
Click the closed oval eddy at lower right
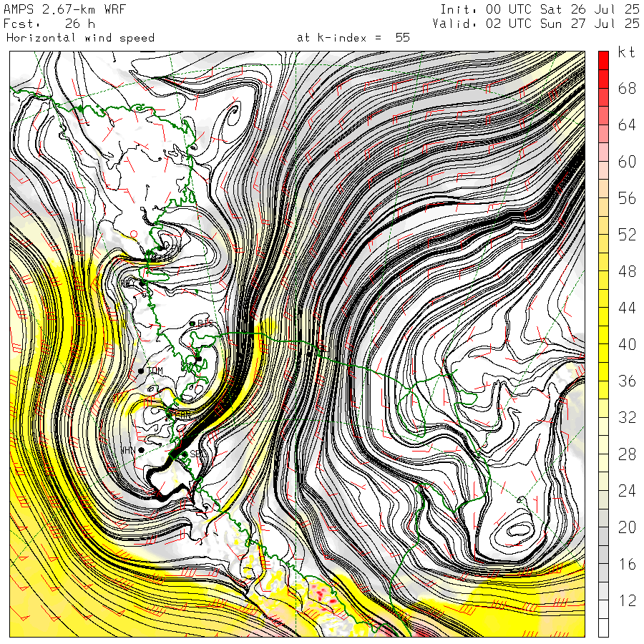point(519,530)
